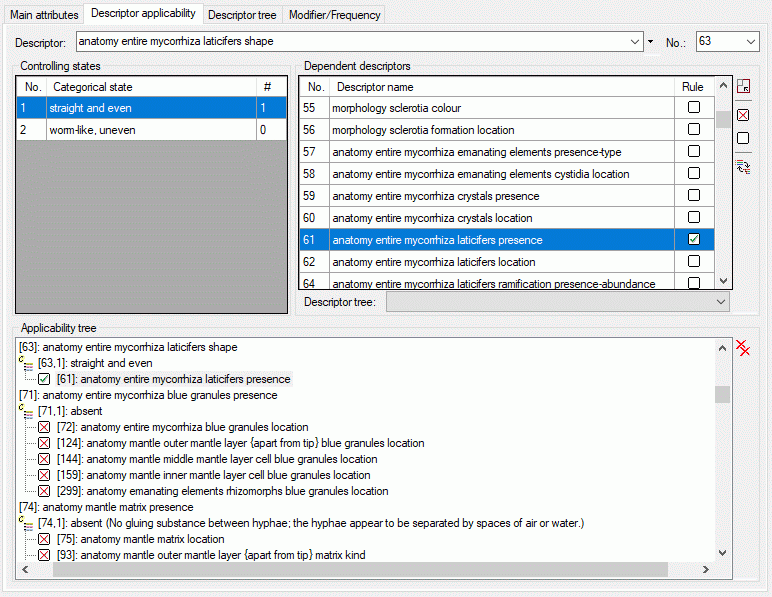Click the list-and-tree swap arrows icon

click(743, 167)
